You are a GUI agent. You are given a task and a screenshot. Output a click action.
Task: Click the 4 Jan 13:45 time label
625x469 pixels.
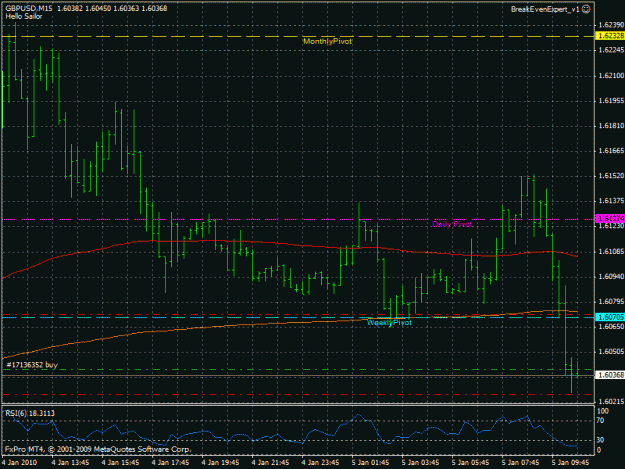click(70, 463)
